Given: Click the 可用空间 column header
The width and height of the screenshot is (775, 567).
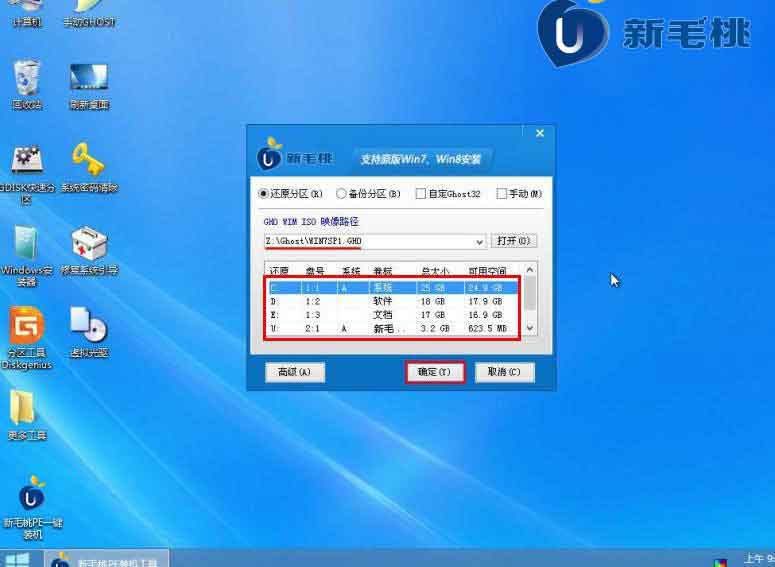Looking at the screenshot, I should point(487,271).
